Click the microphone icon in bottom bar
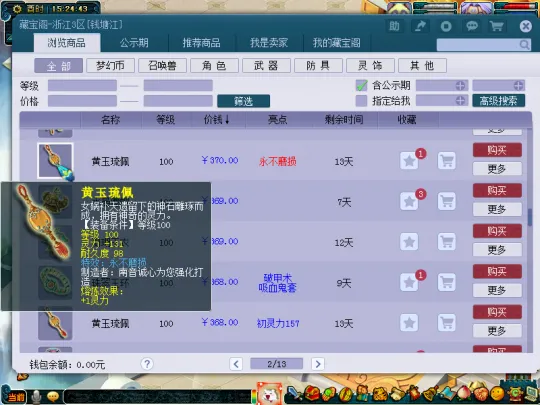The height and width of the screenshot is (405, 540). pyautogui.click(x=36, y=397)
